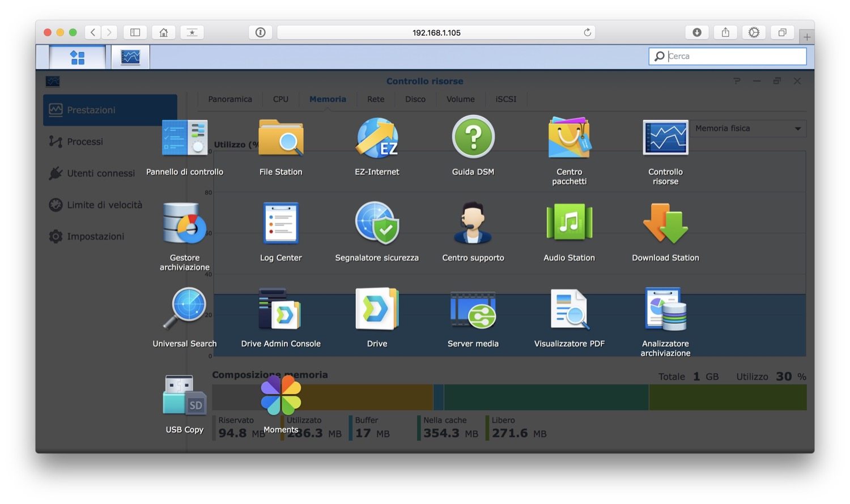850x504 pixels.
Task: Click the Safari privacy report button
Action: point(260,32)
